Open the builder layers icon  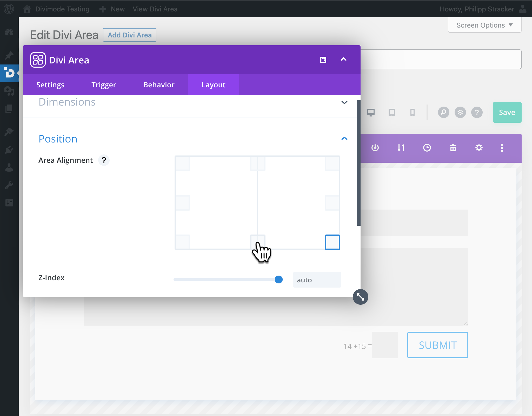coord(460,112)
